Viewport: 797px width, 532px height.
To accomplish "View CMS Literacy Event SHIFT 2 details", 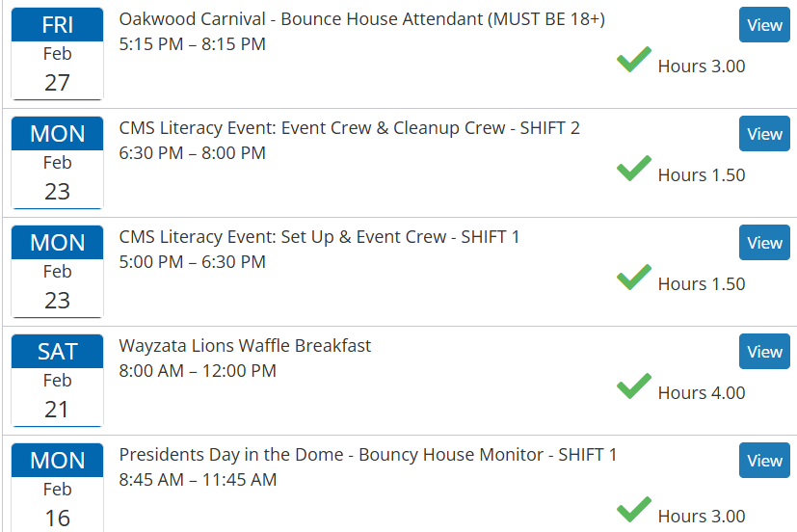I will (x=764, y=134).
